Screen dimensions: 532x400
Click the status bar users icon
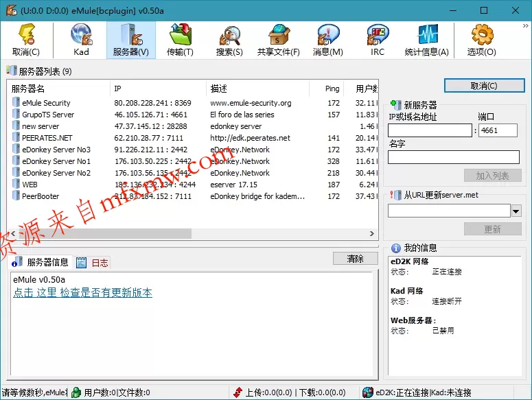(76, 392)
